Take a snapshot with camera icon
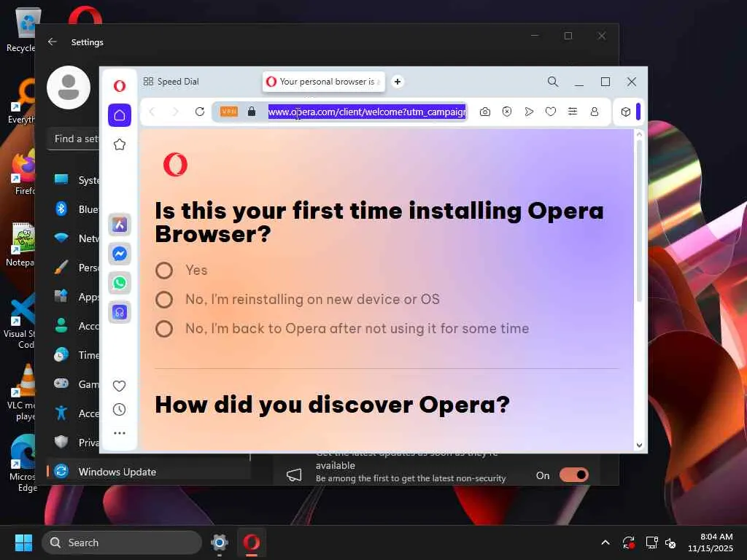747x560 pixels. (x=485, y=112)
